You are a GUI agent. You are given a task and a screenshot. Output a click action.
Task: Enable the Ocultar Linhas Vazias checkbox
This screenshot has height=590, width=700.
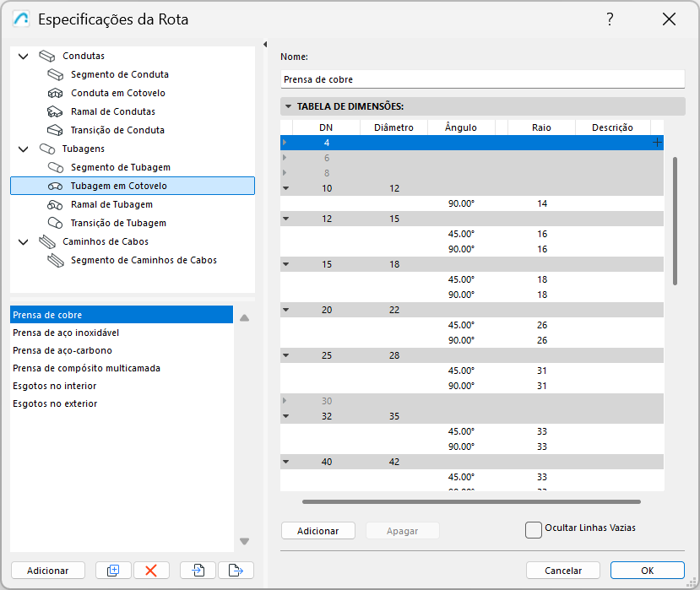[533, 529]
